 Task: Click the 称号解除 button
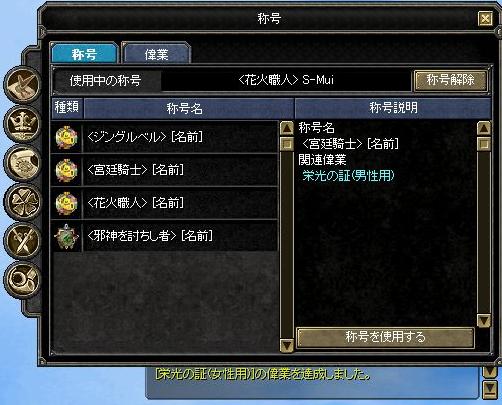451,80
